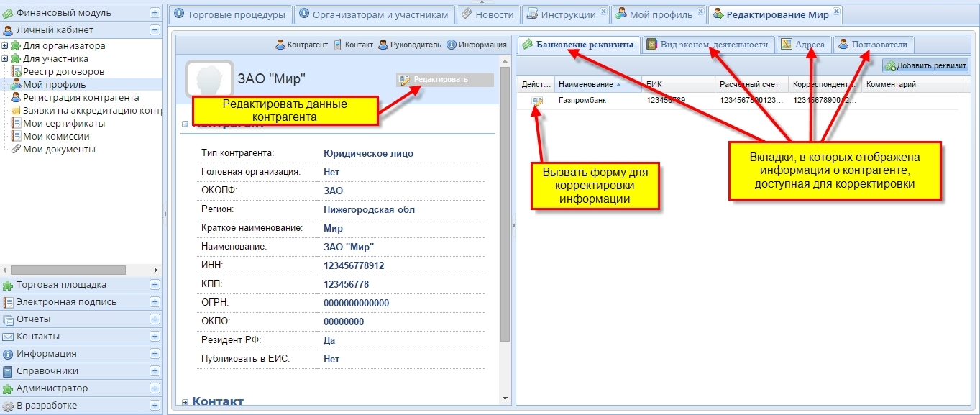Close the Мой профиль tab

700,12
